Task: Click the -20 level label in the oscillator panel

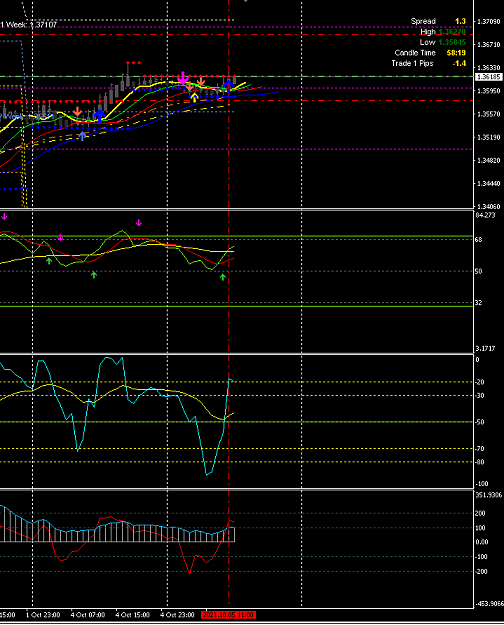Action: tap(480, 382)
